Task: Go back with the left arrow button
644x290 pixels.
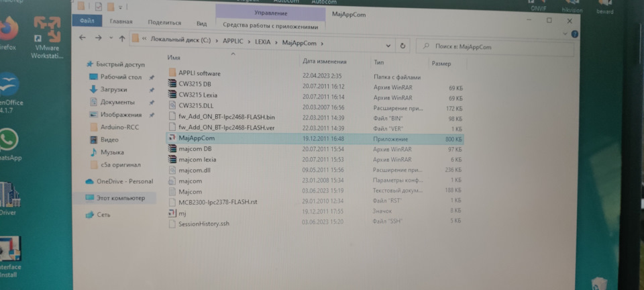Action: click(82, 38)
